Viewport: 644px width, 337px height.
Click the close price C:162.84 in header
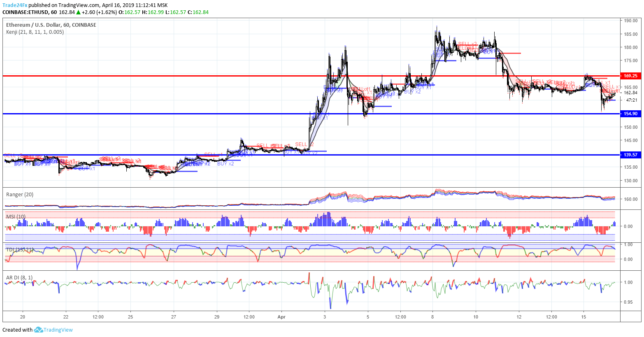pos(198,12)
